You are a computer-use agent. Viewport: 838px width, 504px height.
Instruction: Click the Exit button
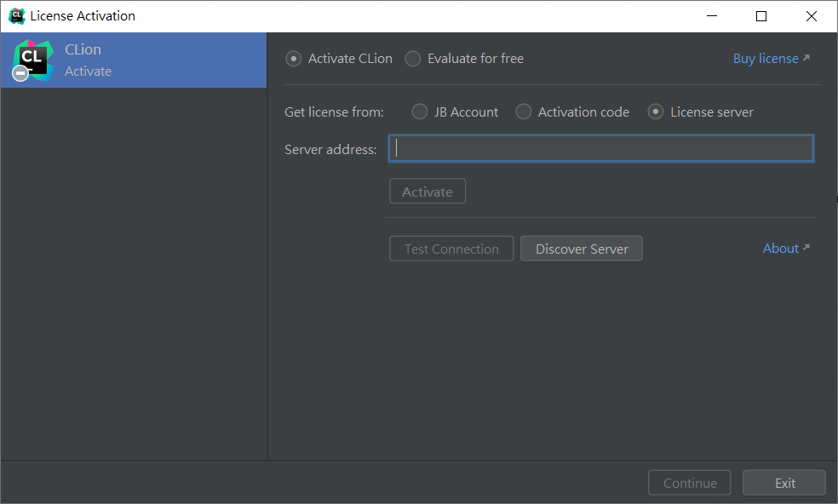pyautogui.click(x=784, y=483)
